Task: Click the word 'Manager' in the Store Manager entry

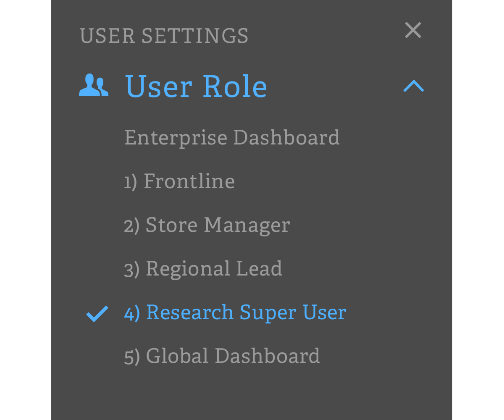Action: pos(247,225)
